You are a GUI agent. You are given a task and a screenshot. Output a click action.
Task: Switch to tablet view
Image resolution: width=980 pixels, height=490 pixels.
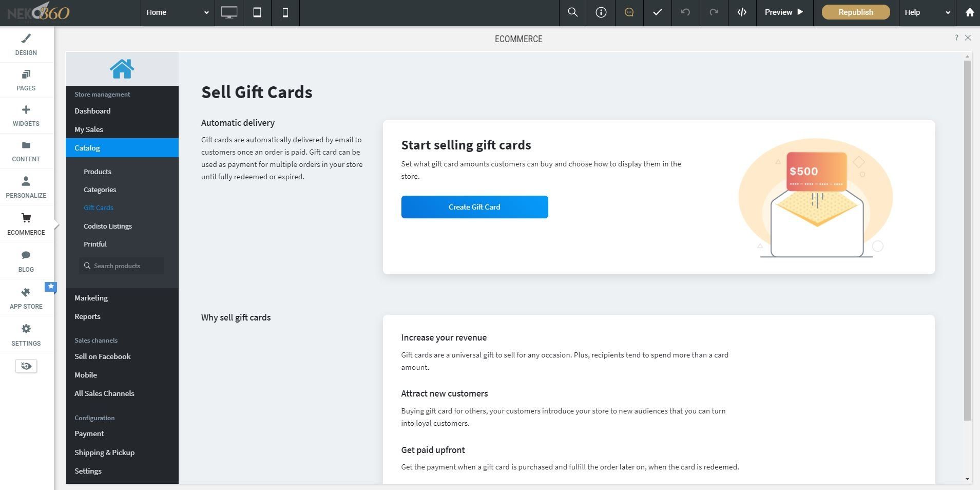pos(257,12)
